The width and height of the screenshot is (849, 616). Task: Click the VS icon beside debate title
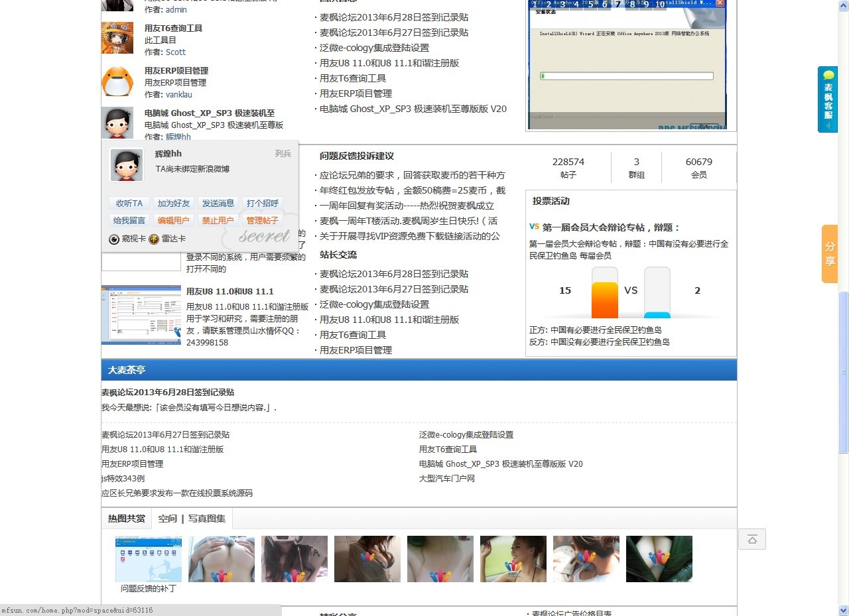[x=534, y=227]
